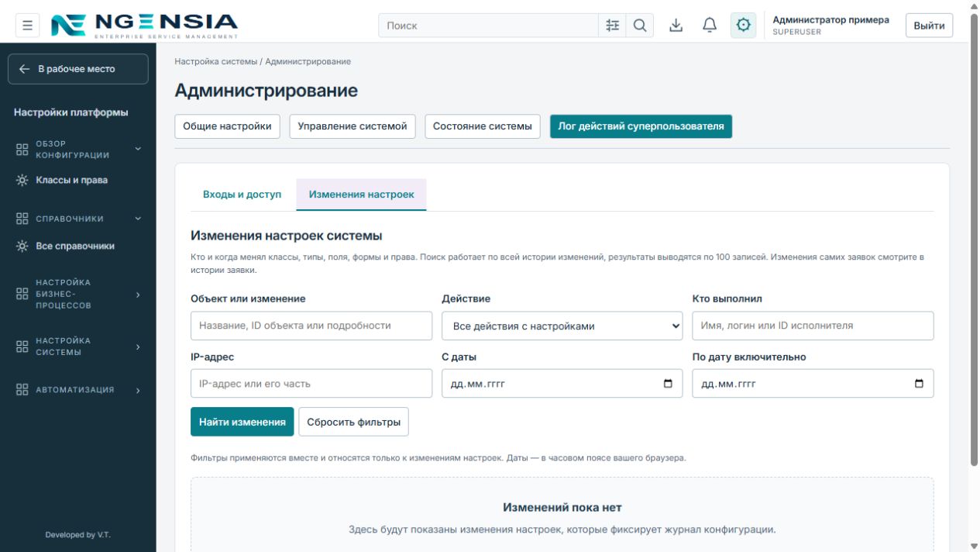Screen dimensions: 980x552
Task: Expand the Автоматизация section
Action: tap(139, 391)
